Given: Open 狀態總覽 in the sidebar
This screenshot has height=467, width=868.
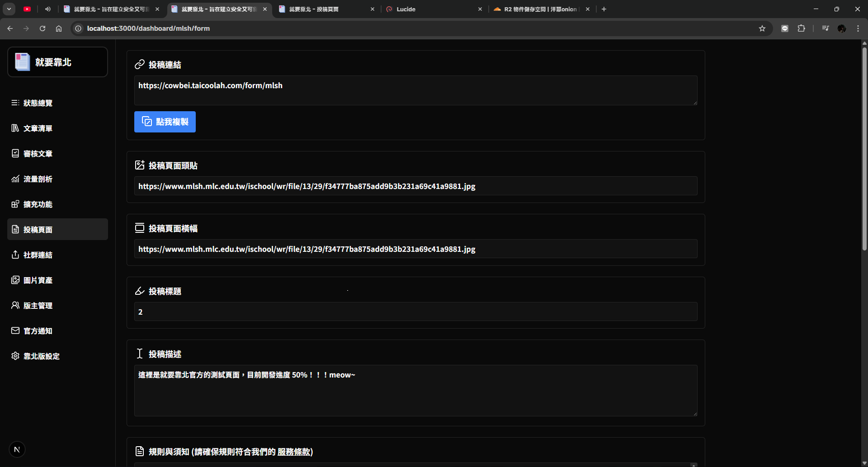Looking at the screenshot, I should 57,103.
